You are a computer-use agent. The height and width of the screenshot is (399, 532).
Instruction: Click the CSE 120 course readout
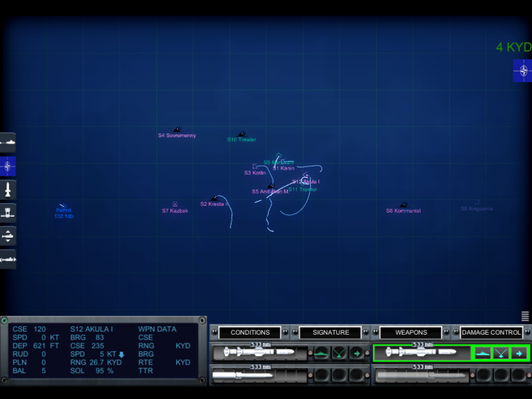[x=29, y=329]
